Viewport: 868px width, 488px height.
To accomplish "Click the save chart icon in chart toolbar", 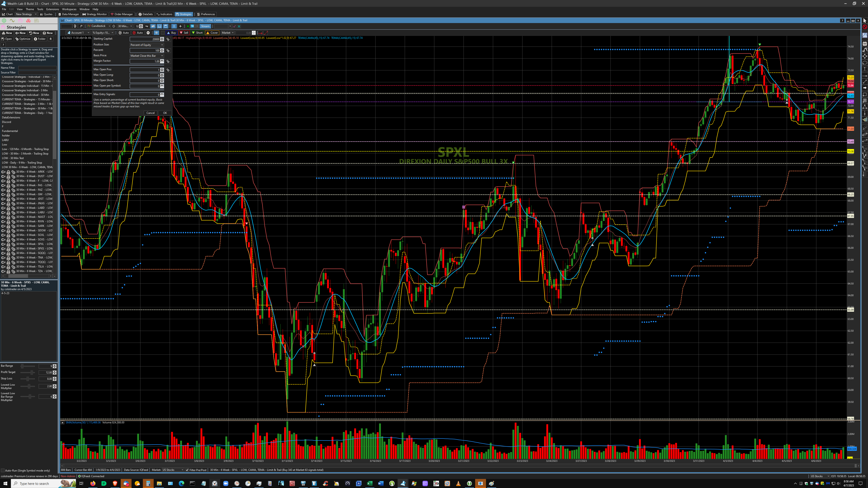I will coord(166,26).
